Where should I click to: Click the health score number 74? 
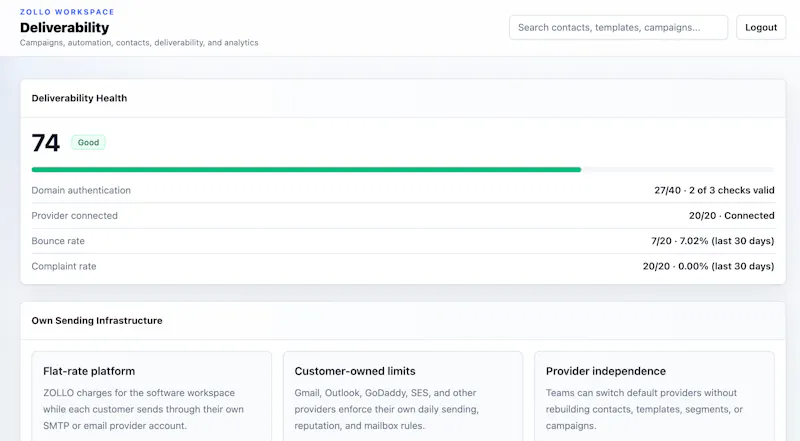tap(45, 143)
